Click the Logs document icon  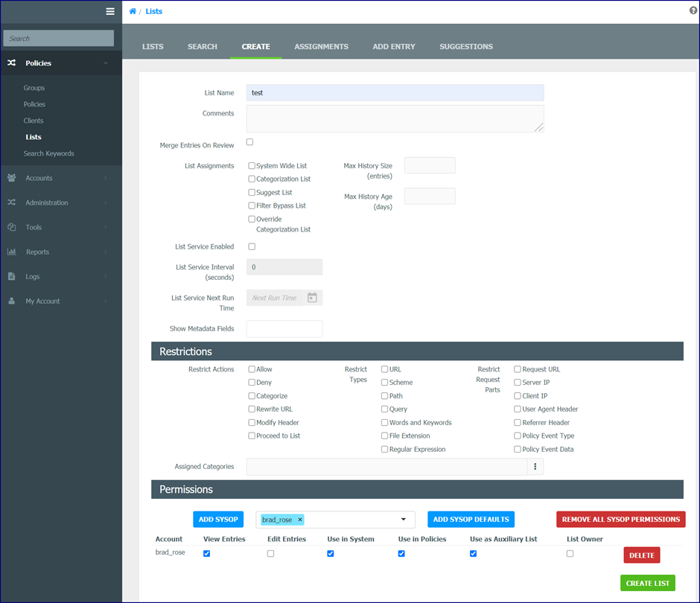click(12, 276)
